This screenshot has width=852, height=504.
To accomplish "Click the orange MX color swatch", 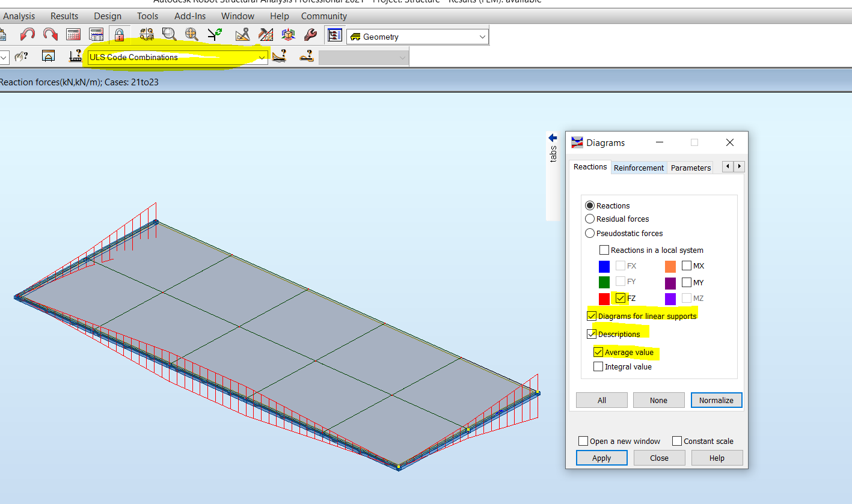I will coord(670,266).
